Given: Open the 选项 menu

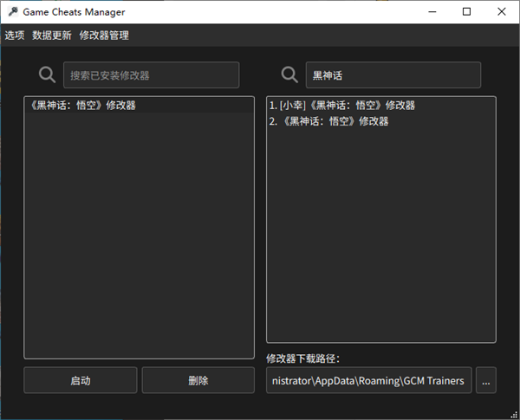Looking at the screenshot, I should (x=15, y=36).
